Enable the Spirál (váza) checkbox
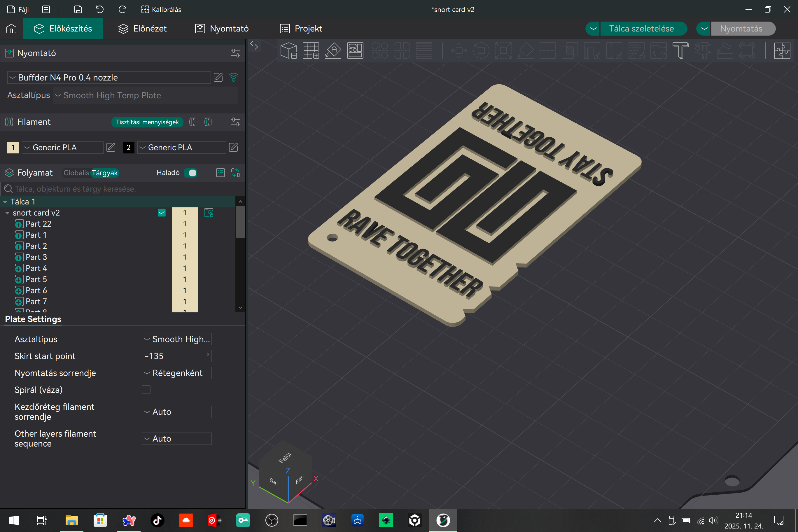This screenshot has height=532, width=798. tap(146, 390)
